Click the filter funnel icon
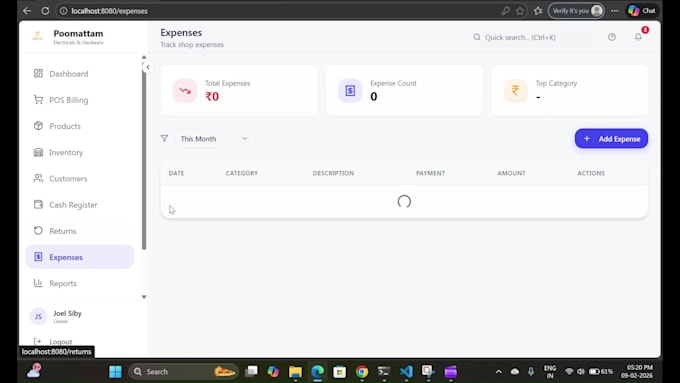Screen dimensions: 680x383 click(x=164, y=138)
